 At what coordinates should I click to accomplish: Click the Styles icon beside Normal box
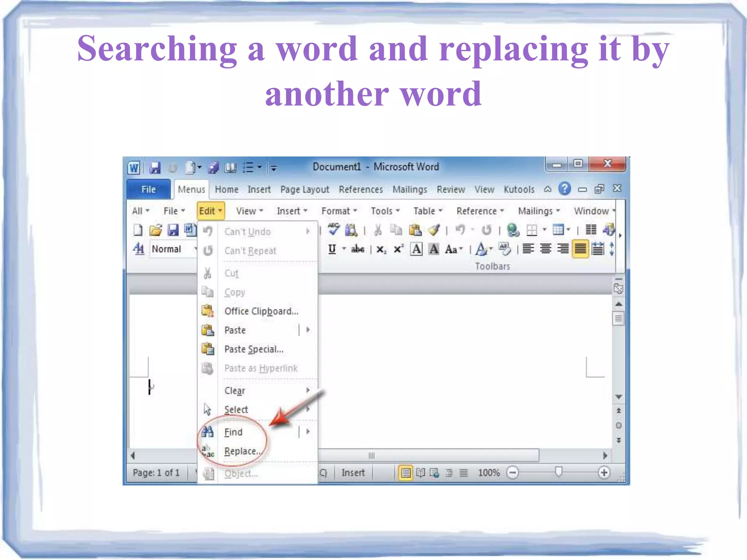[139, 249]
